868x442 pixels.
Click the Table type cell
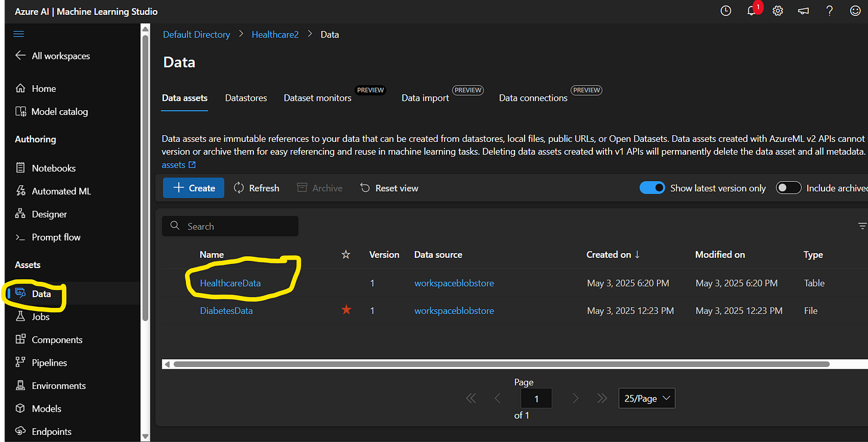814,283
